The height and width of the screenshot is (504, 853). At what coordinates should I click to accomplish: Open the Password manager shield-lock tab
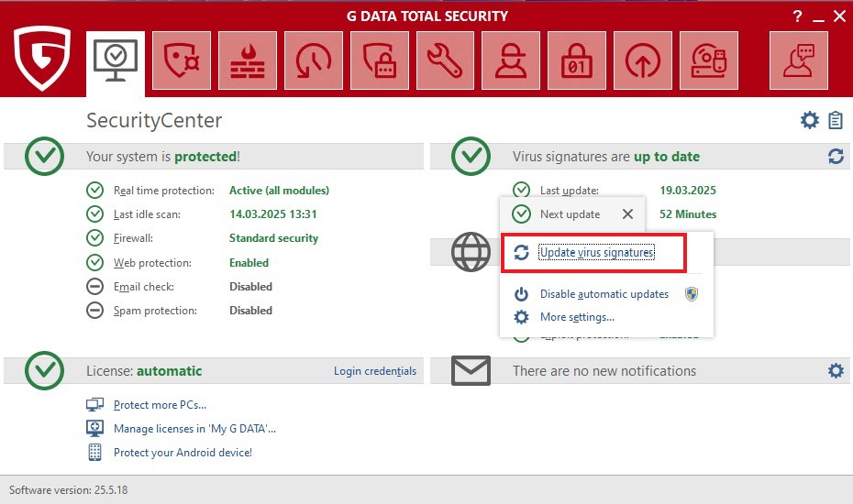point(380,60)
